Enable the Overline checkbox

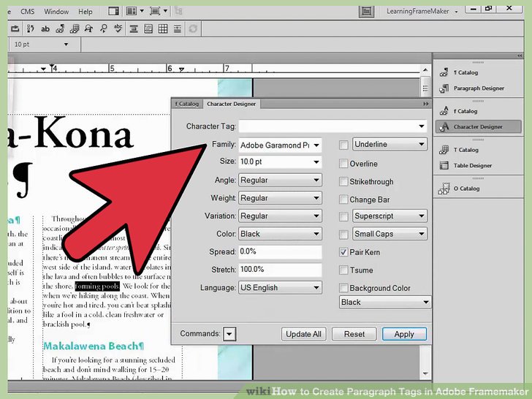click(343, 164)
